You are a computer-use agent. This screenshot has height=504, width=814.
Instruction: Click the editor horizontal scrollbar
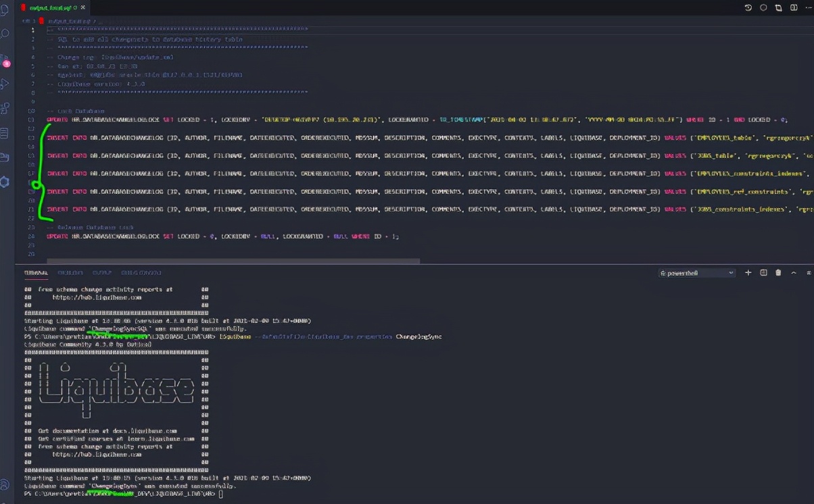click(233, 261)
